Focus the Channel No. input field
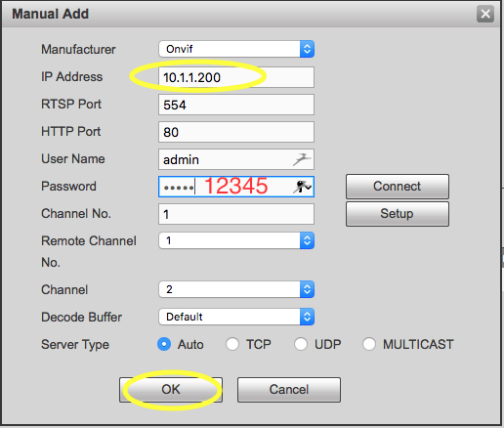Viewport: 504px width, 428px height. 236,214
